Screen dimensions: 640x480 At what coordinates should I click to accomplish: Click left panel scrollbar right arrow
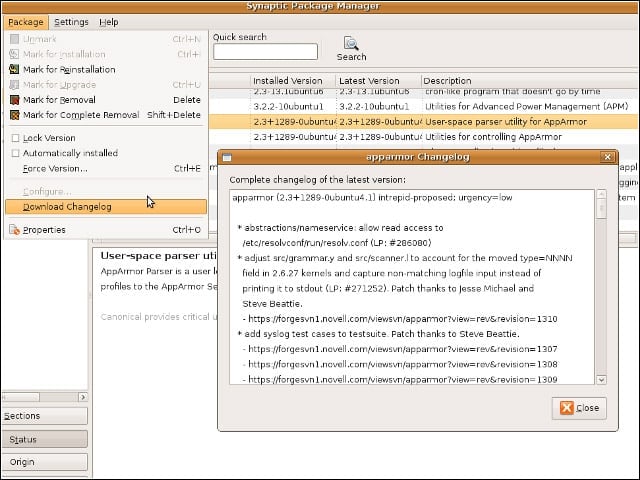coord(83,397)
